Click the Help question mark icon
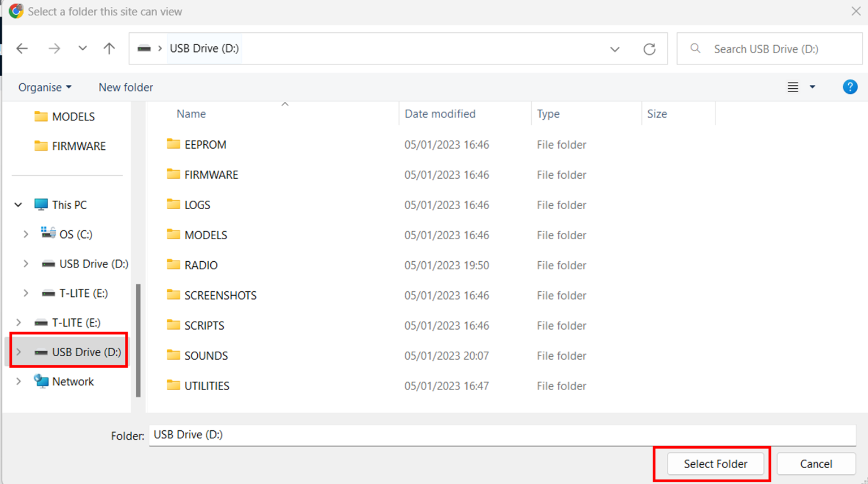This screenshot has width=868, height=484. click(x=850, y=87)
